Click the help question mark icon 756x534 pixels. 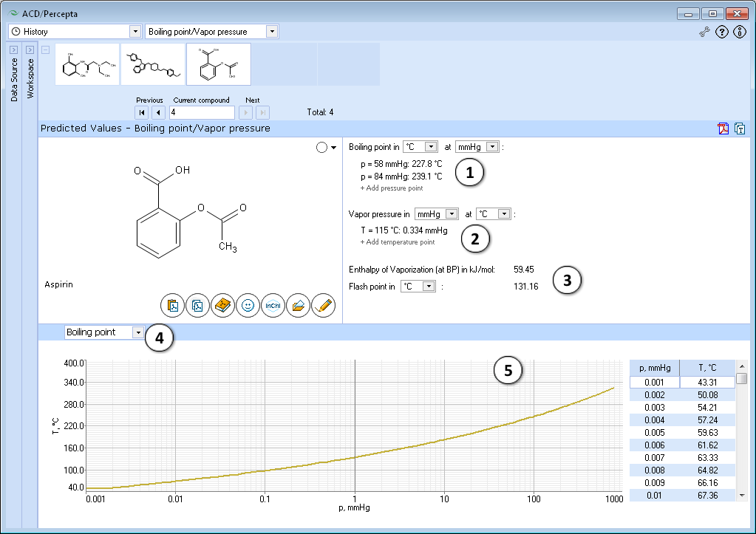pyautogui.click(x=722, y=32)
